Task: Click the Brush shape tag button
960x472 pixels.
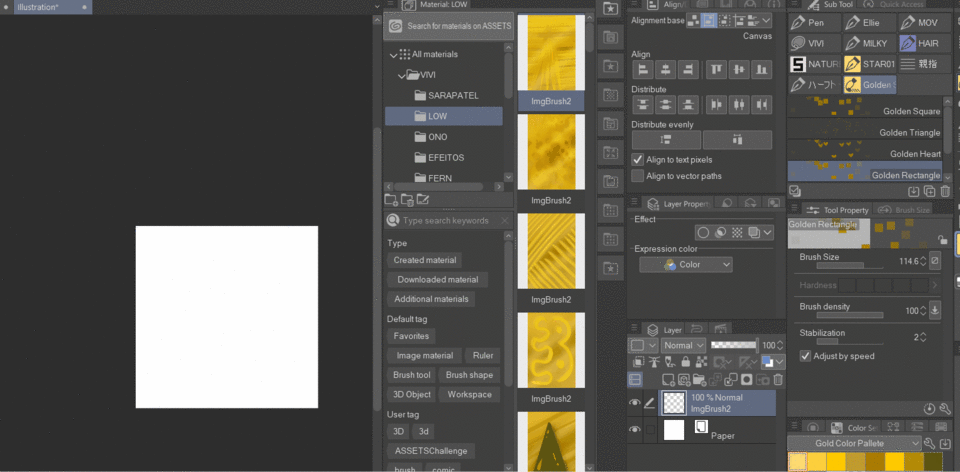Action: tap(470, 375)
